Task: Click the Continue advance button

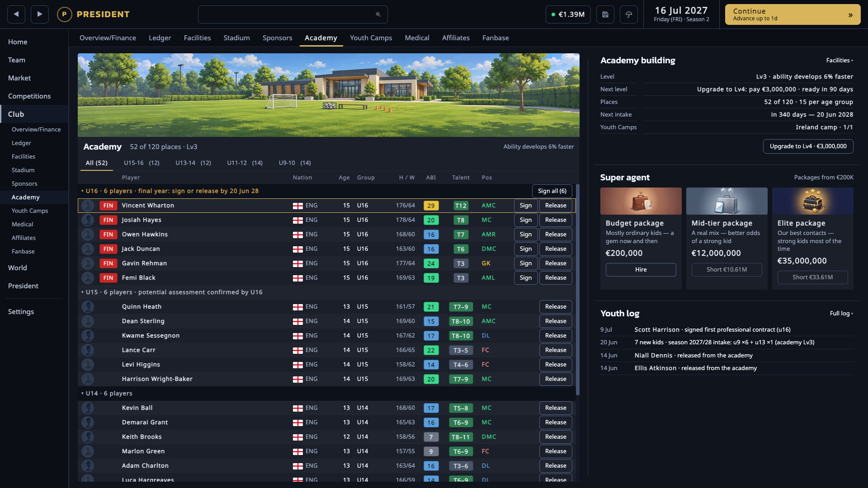Action: 793,14
